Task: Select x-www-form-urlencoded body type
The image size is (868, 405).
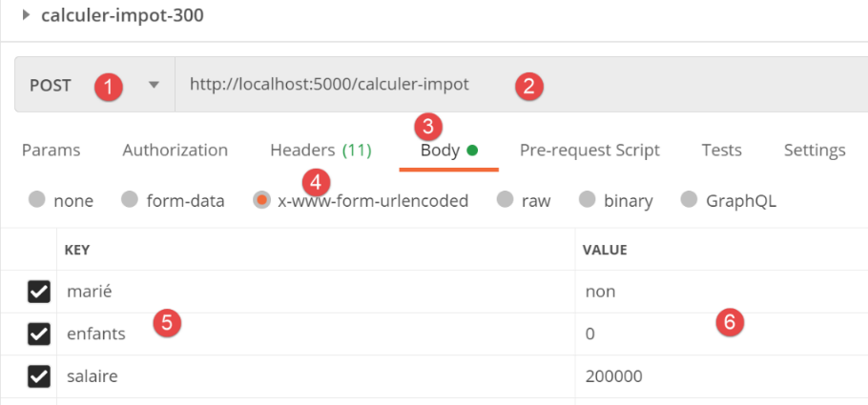Action: [x=260, y=200]
